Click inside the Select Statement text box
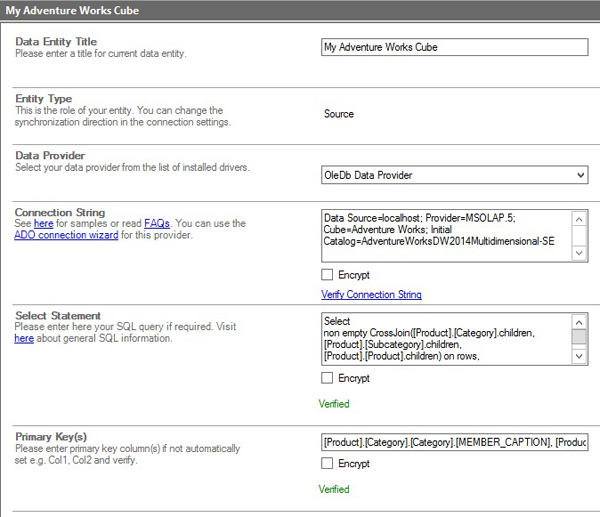 coord(445,339)
